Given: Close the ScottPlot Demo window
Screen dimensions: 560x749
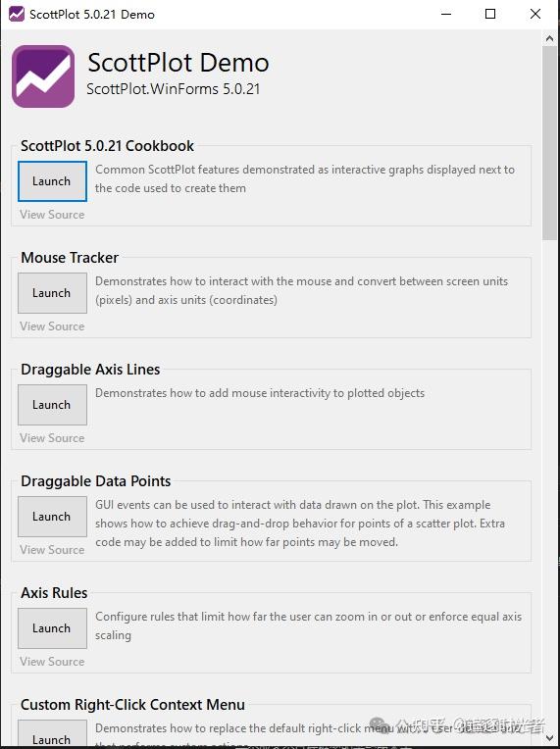Looking at the screenshot, I should tap(535, 14).
